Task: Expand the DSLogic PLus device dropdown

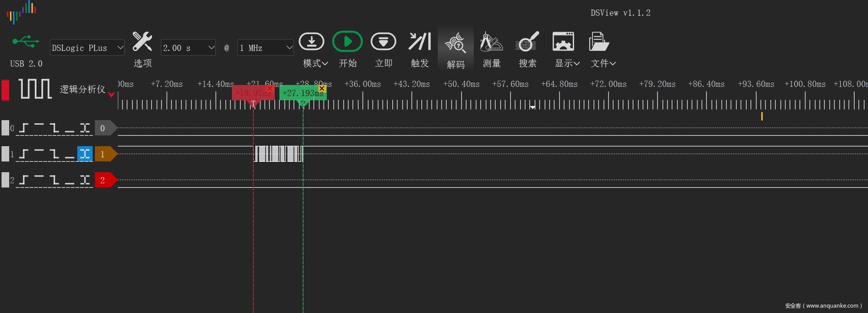Action: pyautogui.click(x=120, y=47)
